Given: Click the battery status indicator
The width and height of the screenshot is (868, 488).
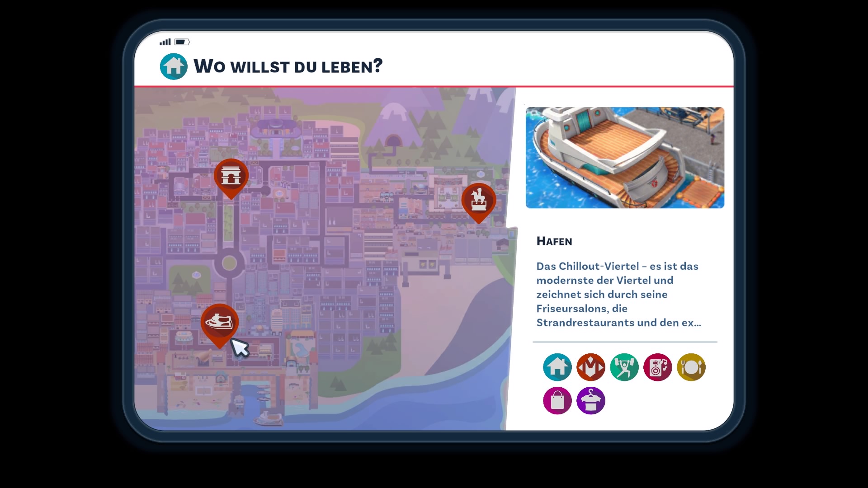Looking at the screenshot, I should tap(182, 42).
